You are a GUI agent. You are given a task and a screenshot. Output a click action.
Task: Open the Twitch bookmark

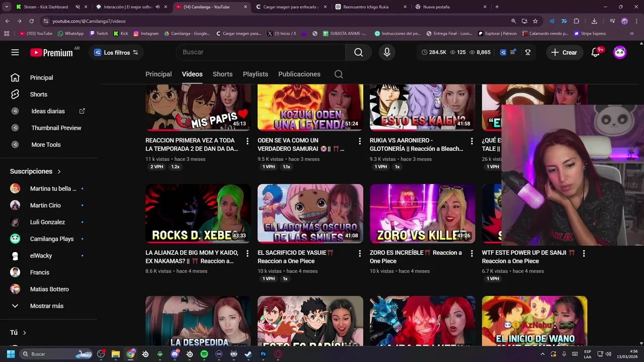[99, 34]
